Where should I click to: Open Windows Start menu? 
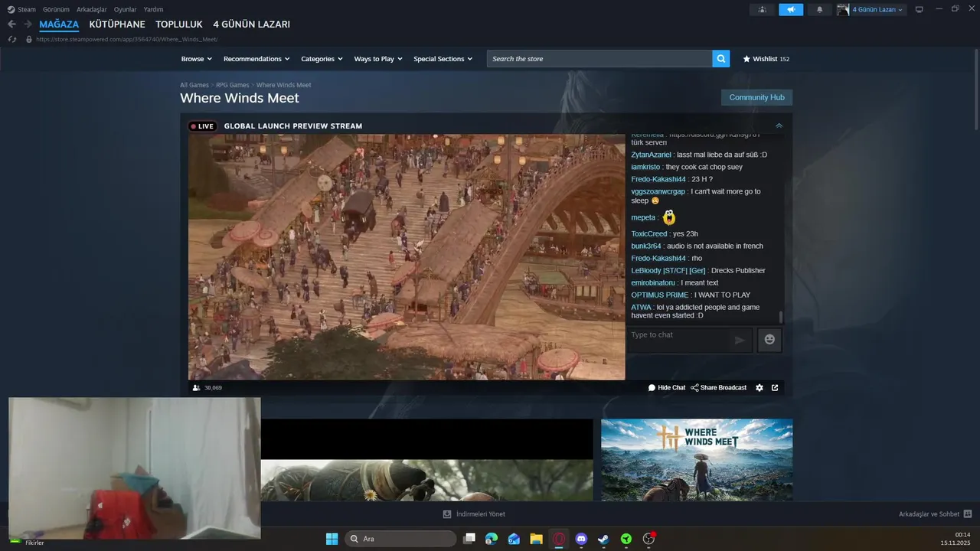332,539
